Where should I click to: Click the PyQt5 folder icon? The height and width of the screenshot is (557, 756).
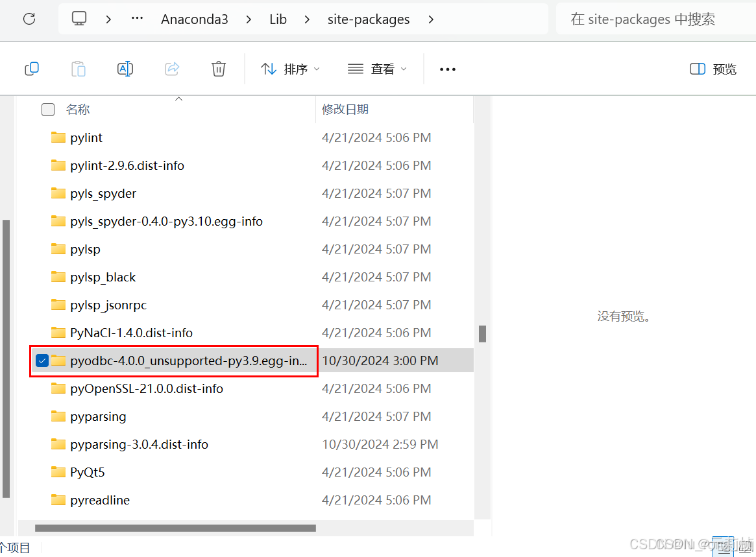pyautogui.click(x=58, y=471)
